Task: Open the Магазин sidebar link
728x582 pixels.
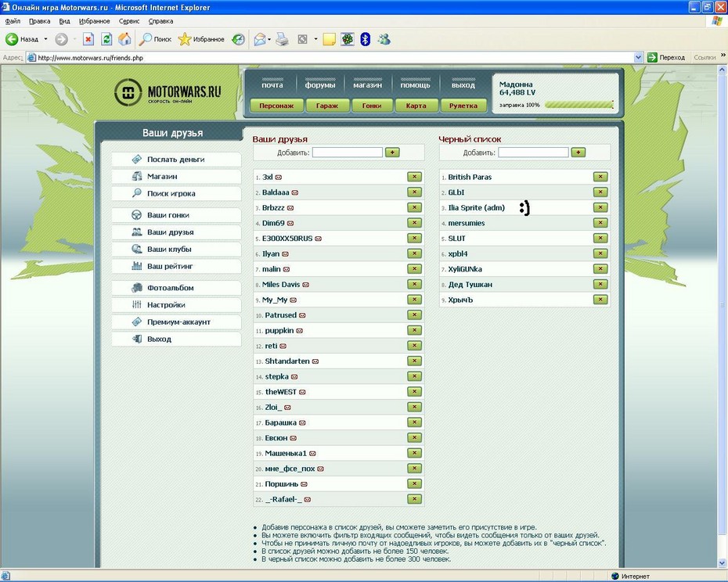Action: pyautogui.click(x=162, y=177)
